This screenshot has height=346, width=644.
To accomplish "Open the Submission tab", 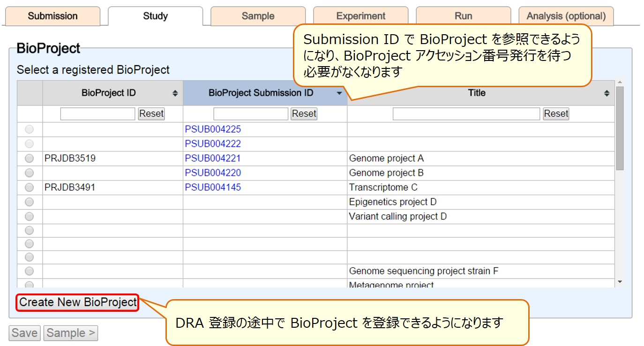I will tap(52, 16).
